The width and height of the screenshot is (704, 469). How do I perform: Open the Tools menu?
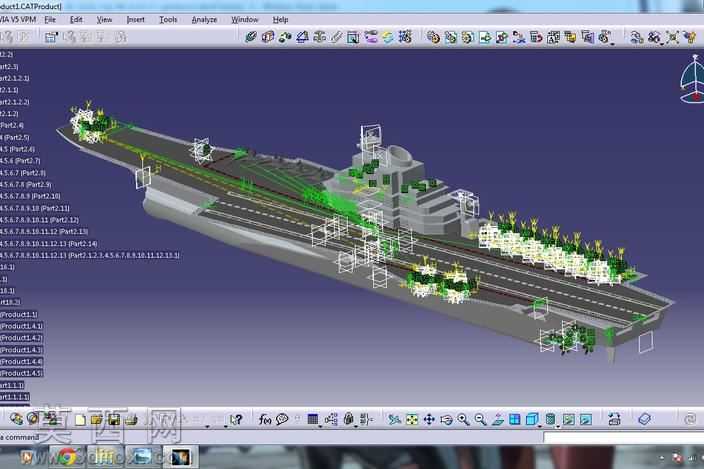168,20
